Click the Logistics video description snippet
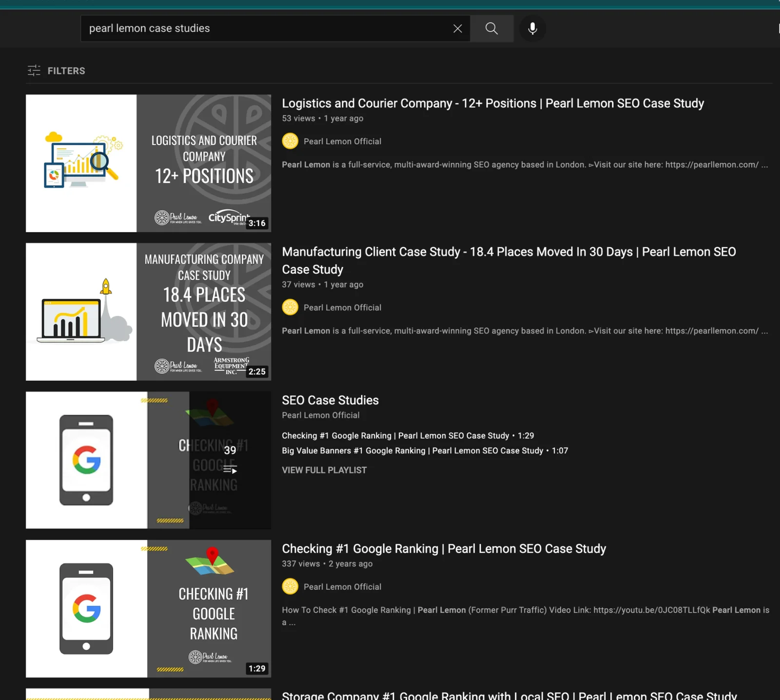780x700 pixels. pos(525,165)
